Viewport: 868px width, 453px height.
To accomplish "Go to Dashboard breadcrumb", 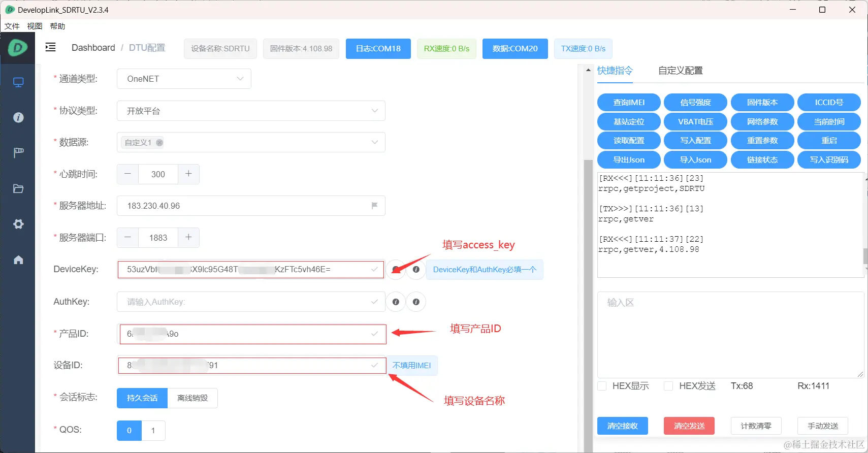I will (93, 48).
